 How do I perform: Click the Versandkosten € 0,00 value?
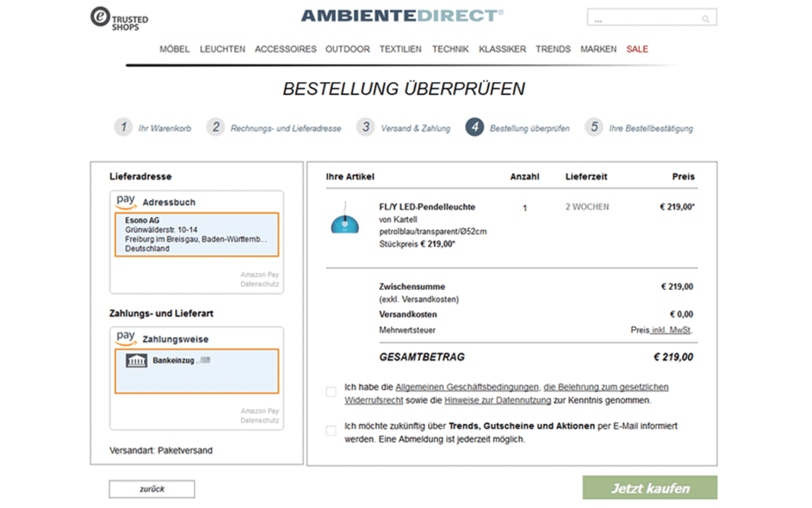click(682, 314)
